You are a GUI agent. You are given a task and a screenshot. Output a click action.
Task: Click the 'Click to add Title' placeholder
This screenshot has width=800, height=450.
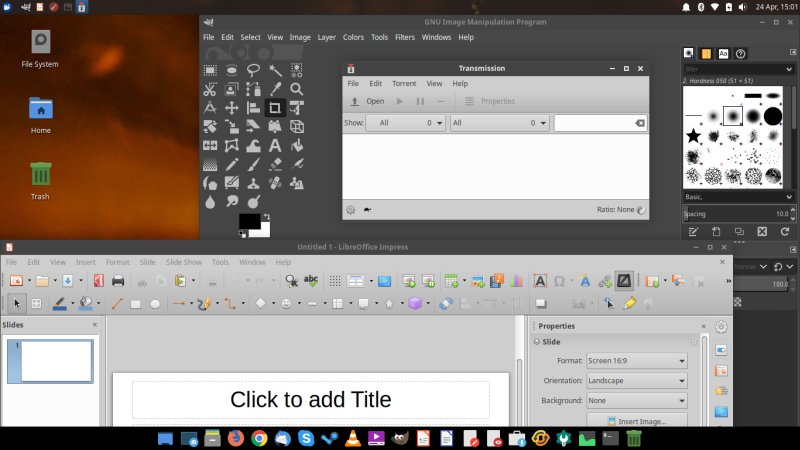310,400
